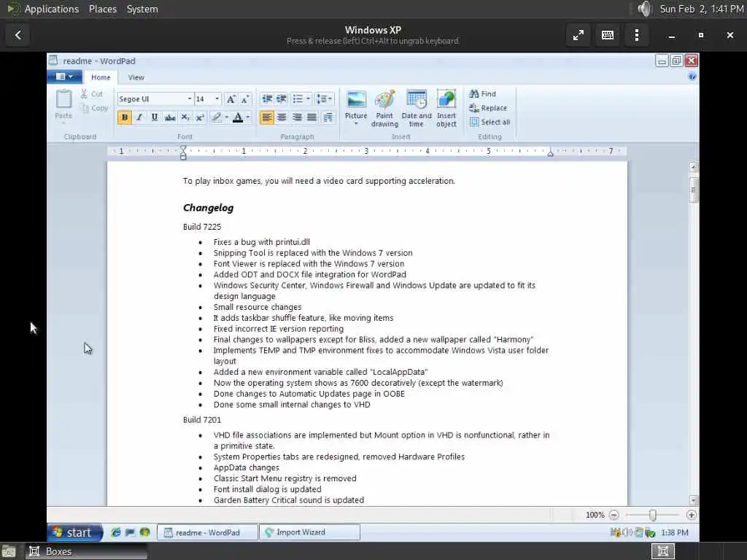This screenshot has height=560, width=747.
Task: Click the Cut button
Action: pos(92,94)
